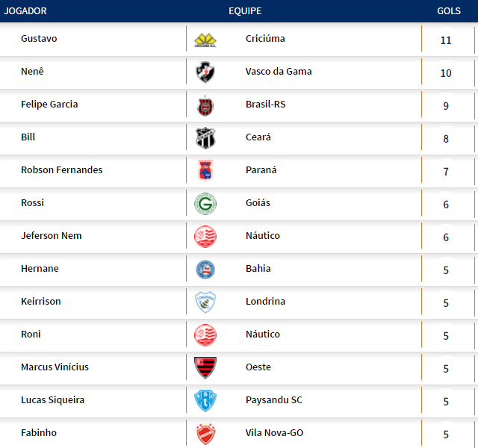
Task: Click the Vila Nova-GO crest
Action: click(205, 434)
